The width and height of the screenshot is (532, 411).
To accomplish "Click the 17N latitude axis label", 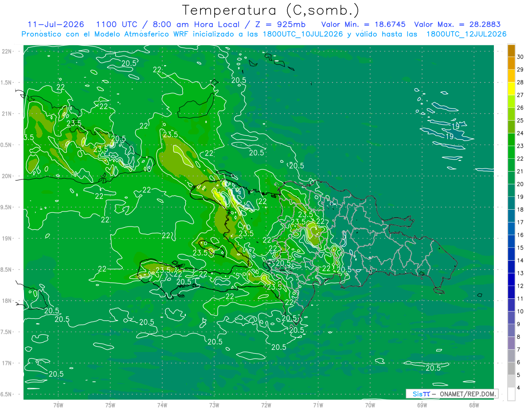I will pos(6,363).
